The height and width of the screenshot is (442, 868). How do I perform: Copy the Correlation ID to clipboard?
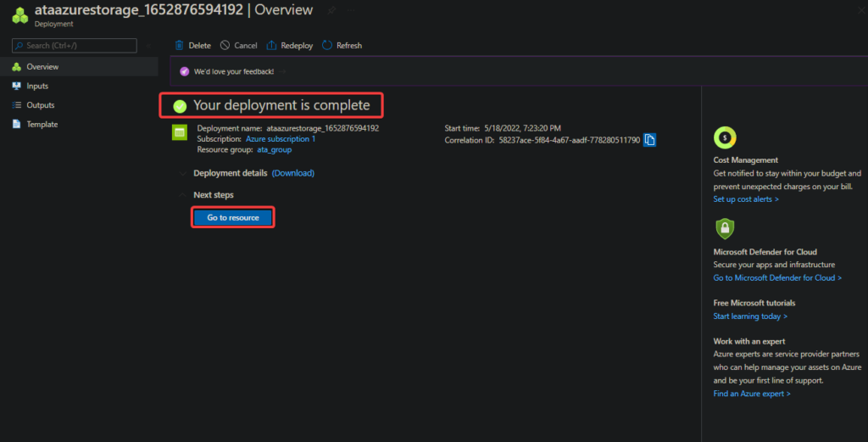pyautogui.click(x=650, y=140)
